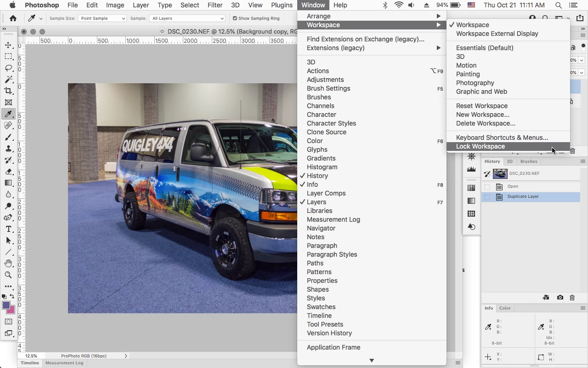Click down arrow at Window menu bottom
The image size is (588, 368).
click(372, 361)
